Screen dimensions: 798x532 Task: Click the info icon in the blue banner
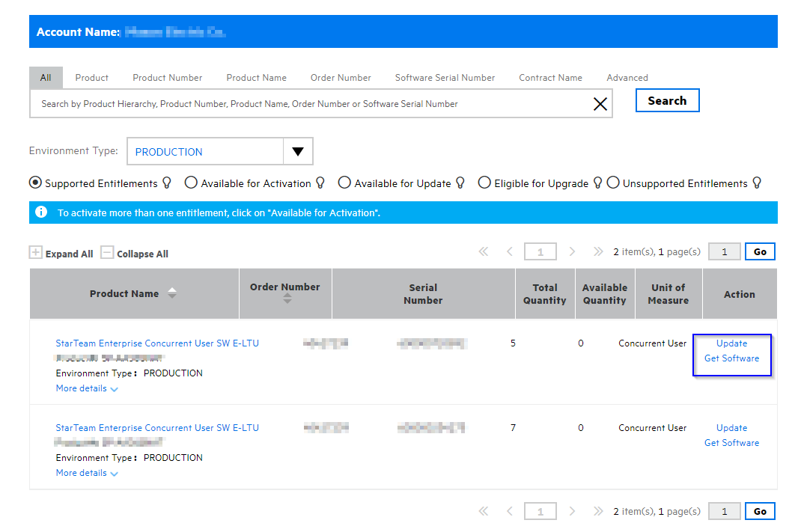[x=40, y=213]
